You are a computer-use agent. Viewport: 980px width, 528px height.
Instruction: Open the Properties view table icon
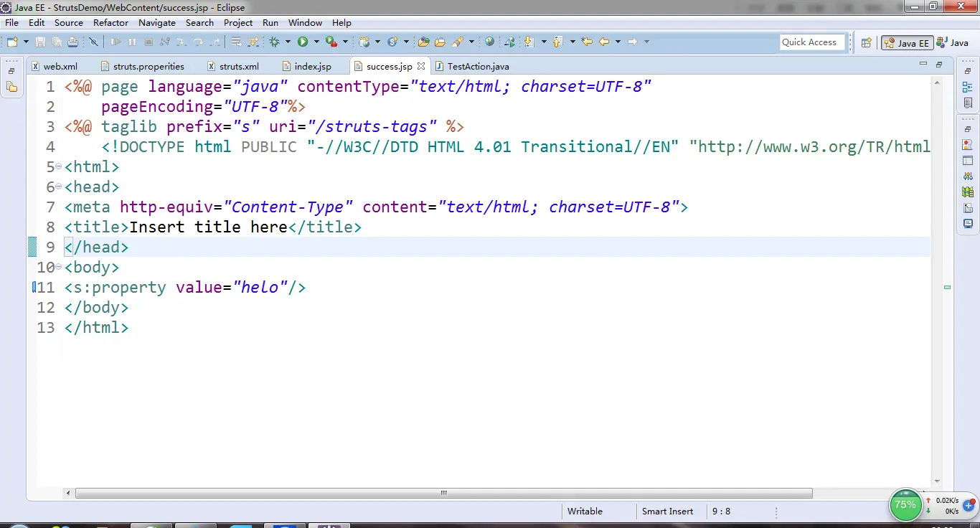click(x=968, y=160)
